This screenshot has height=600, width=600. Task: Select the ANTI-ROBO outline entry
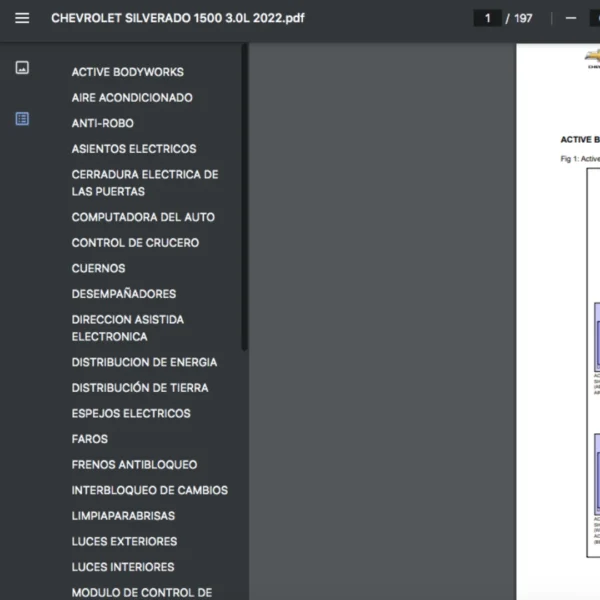click(x=102, y=124)
